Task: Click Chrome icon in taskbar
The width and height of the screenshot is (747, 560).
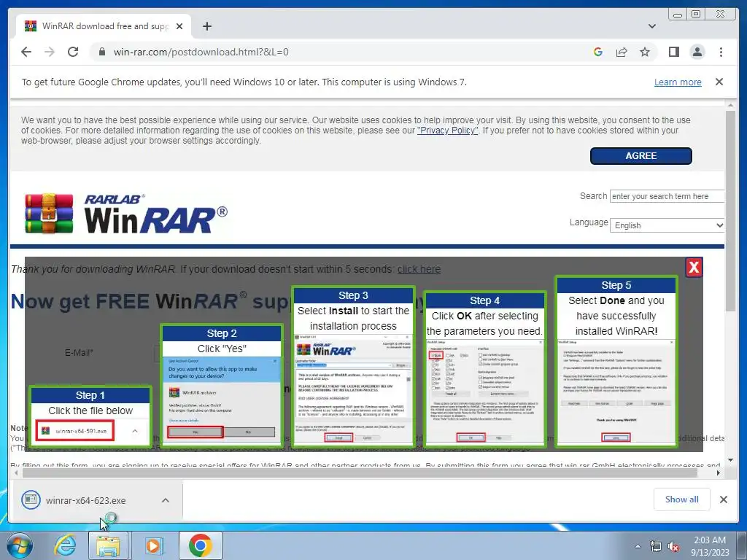Action: click(x=200, y=545)
